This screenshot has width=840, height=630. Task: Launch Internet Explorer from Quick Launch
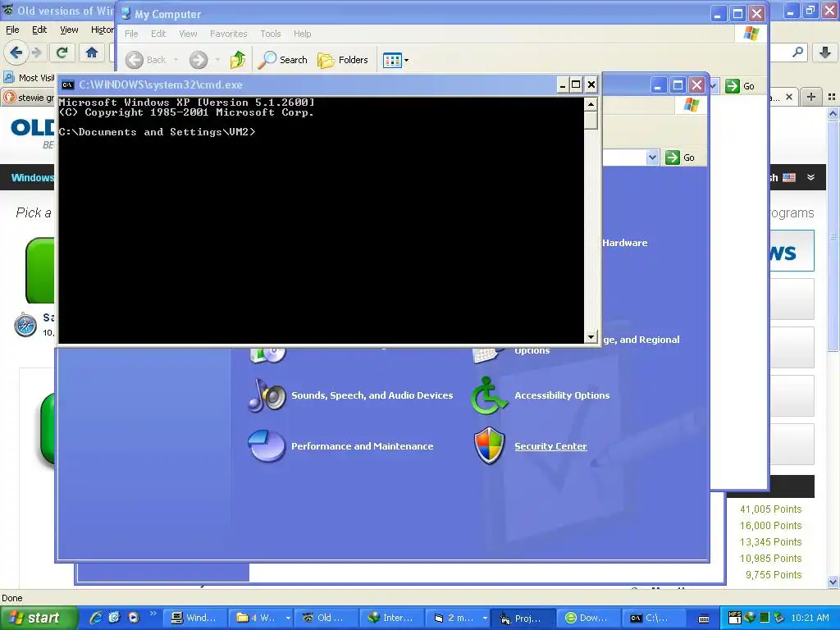coord(97,618)
